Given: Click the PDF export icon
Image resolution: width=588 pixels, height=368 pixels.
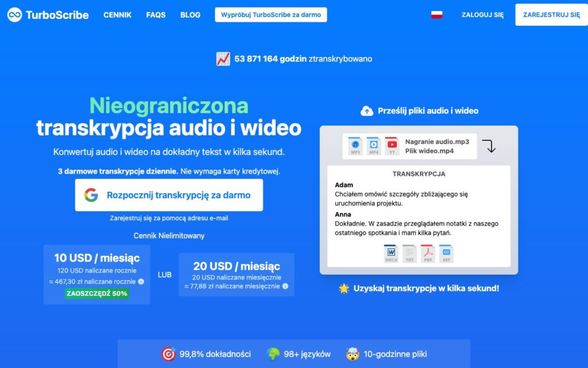Looking at the screenshot, I should (x=428, y=254).
